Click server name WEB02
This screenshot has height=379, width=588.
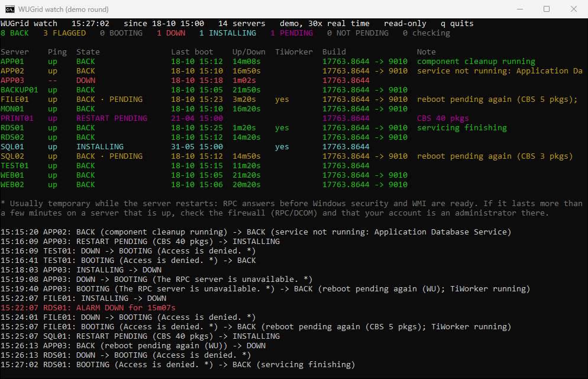point(12,185)
